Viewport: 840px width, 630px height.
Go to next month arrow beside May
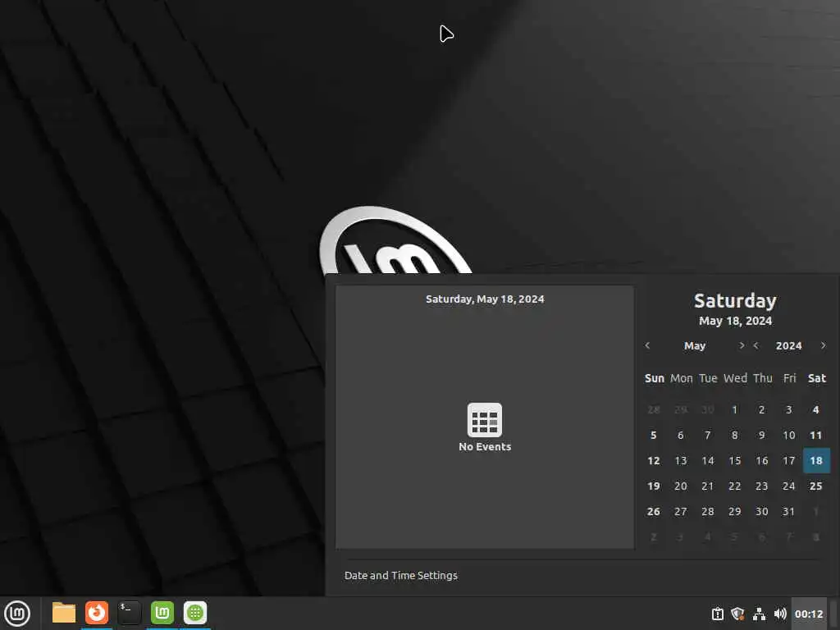742,345
